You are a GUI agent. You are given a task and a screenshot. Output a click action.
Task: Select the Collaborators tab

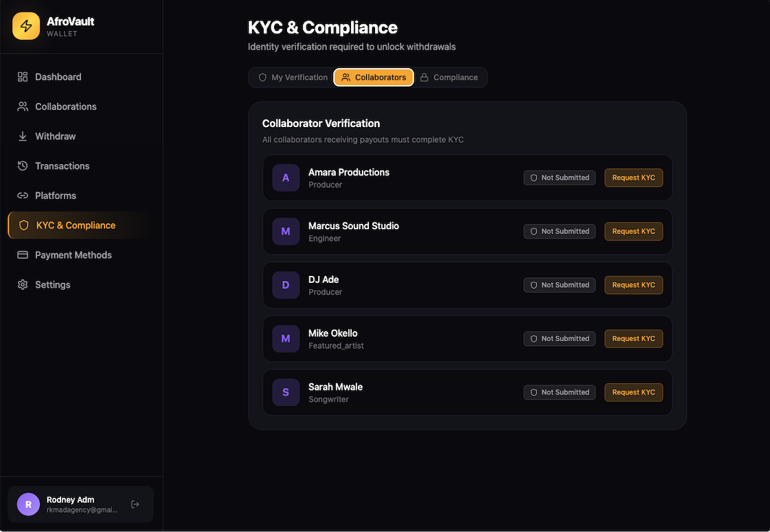(374, 78)
